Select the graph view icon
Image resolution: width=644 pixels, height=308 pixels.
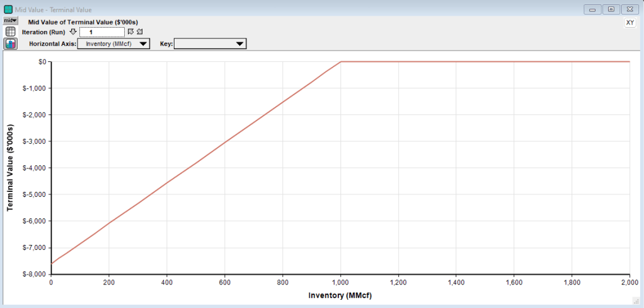[11, 44]
